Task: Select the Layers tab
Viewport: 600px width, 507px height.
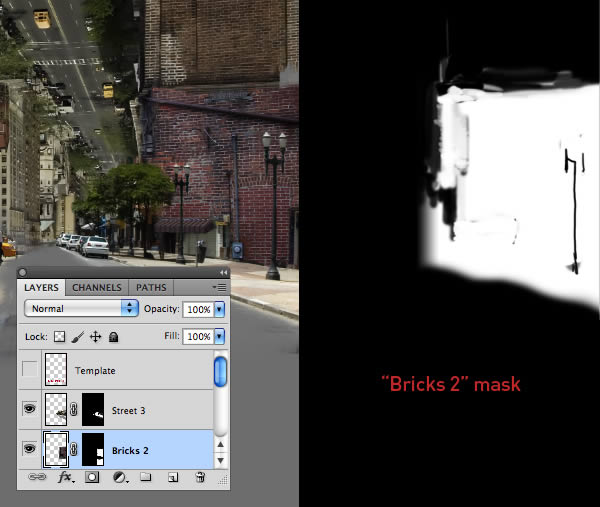Action: click(x=41, y=288)
